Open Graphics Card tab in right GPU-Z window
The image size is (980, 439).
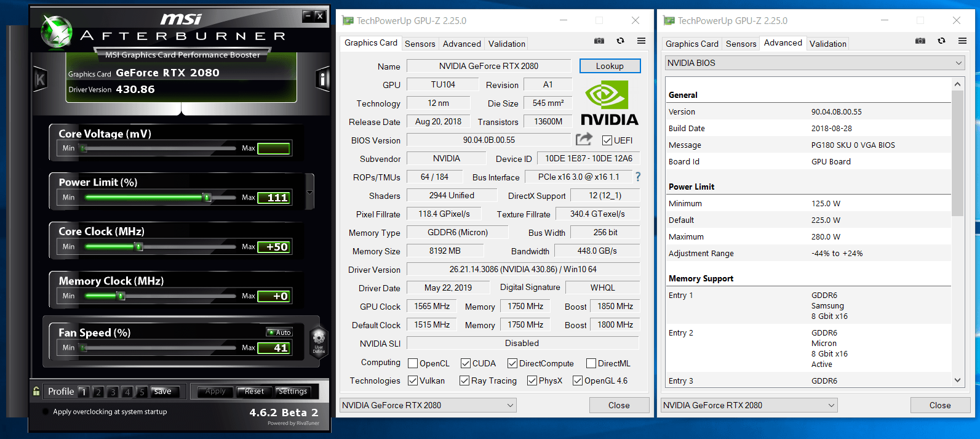pyautogui.click(x=692, y=44)
